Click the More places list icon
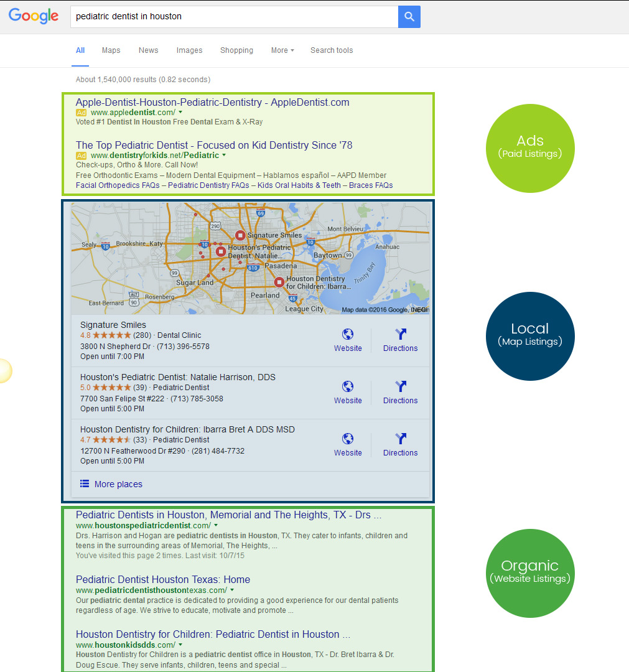The image size is (629, 672). pos(85,483)
